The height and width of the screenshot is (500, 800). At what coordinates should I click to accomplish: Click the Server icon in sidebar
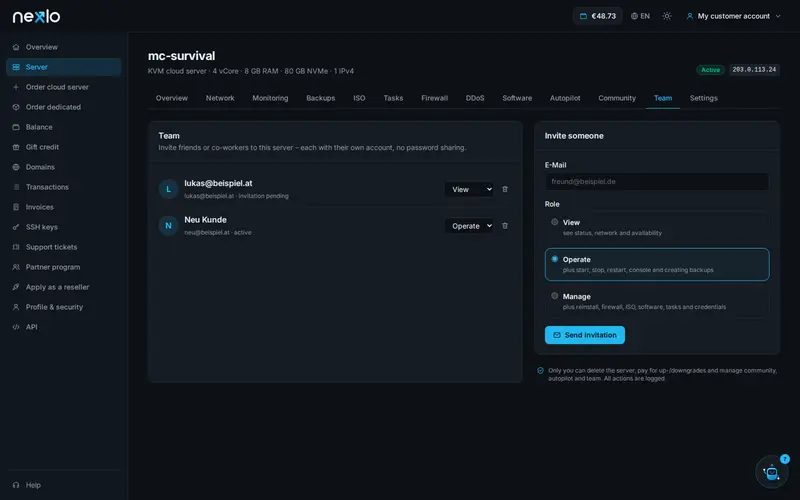(16, 67)
